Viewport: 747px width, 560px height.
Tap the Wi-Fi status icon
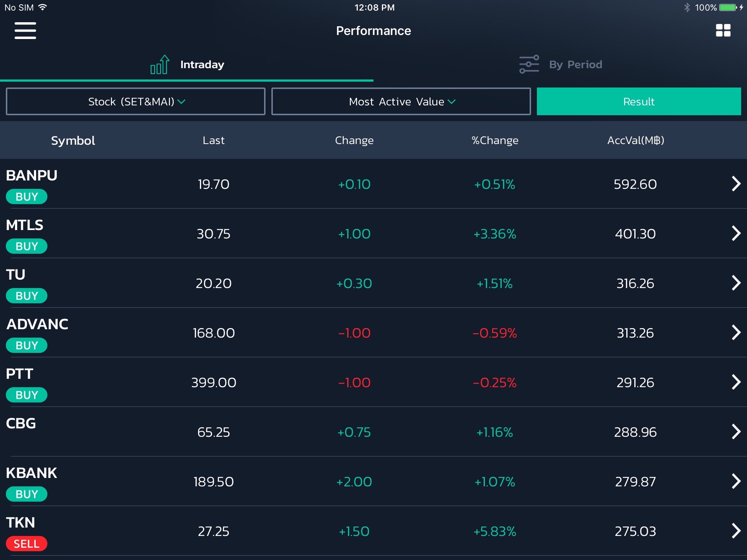pyautogui.click(x=43, y=7)
